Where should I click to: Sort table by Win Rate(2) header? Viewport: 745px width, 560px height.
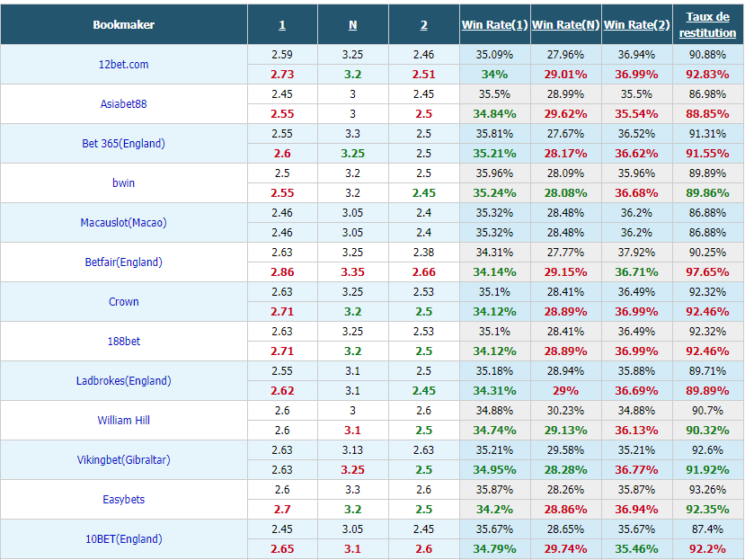click(x=636, y=25)
